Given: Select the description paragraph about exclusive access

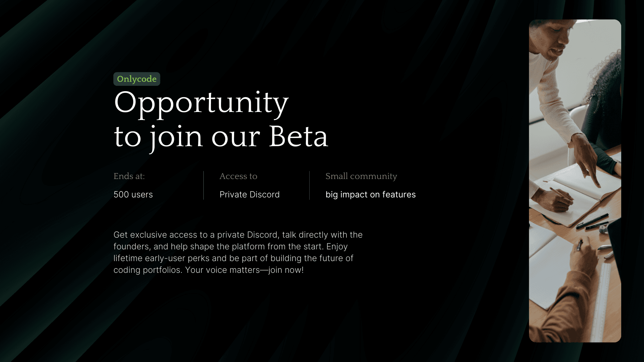Looking at the screenshot, I should point(238,252).
